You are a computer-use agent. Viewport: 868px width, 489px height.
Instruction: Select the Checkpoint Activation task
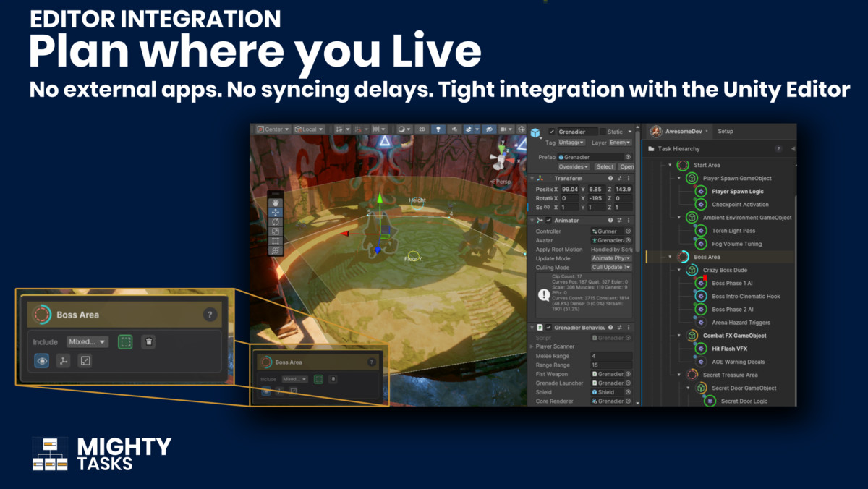tap(739, 205)
